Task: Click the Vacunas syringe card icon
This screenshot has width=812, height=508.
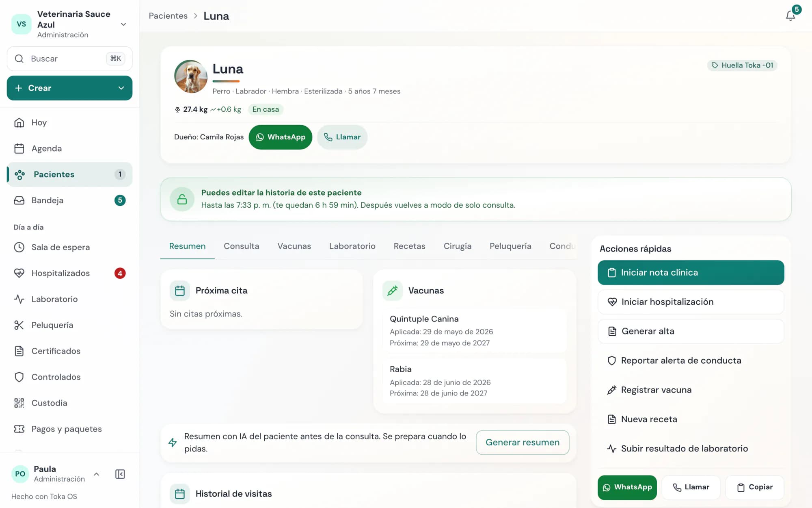Action: point(392,291)
